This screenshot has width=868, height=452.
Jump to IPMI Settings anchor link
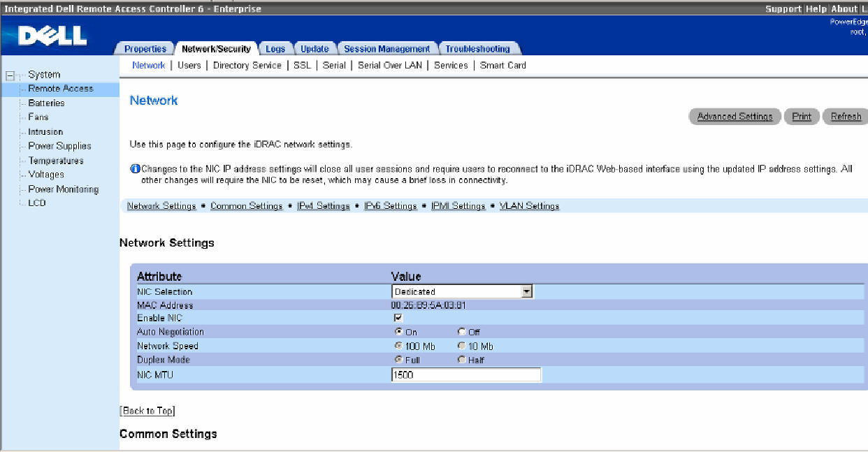pos(458,206)
